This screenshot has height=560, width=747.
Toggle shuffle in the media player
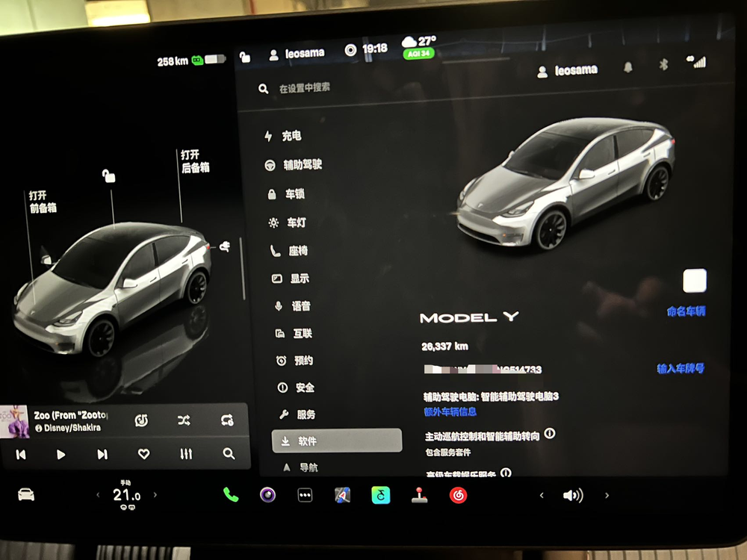[184, 420]
